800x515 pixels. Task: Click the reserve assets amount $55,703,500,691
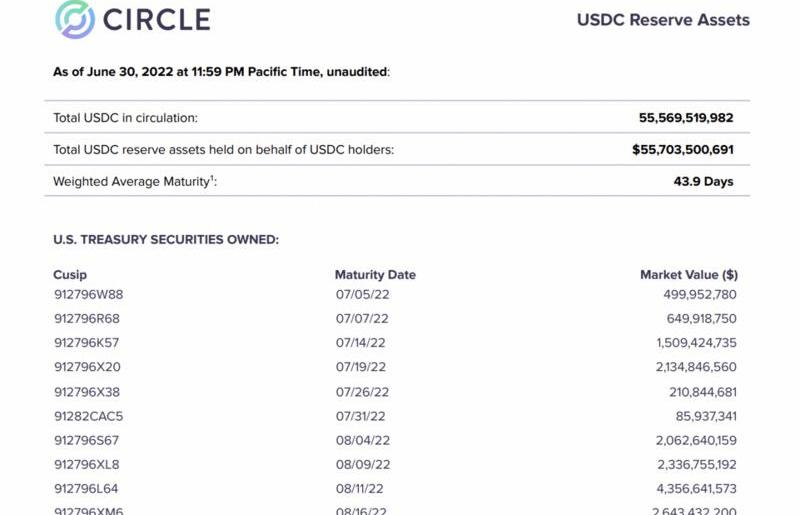pyautogui.click(x=683, y=150)
